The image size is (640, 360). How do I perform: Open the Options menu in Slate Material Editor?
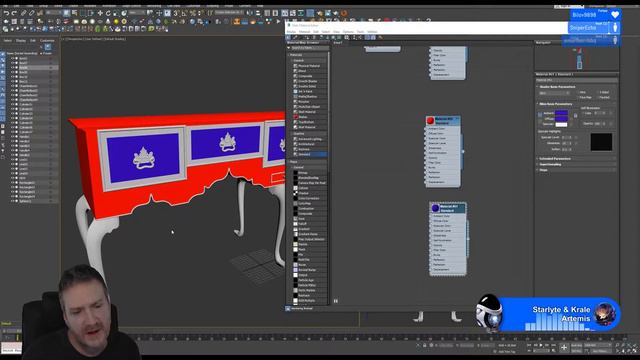(348, 32)
